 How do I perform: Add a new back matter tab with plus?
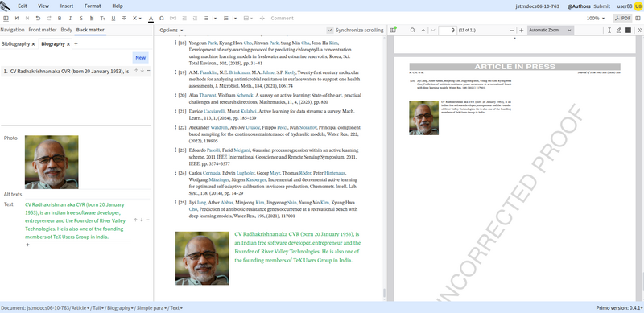[x=76, y=44]
